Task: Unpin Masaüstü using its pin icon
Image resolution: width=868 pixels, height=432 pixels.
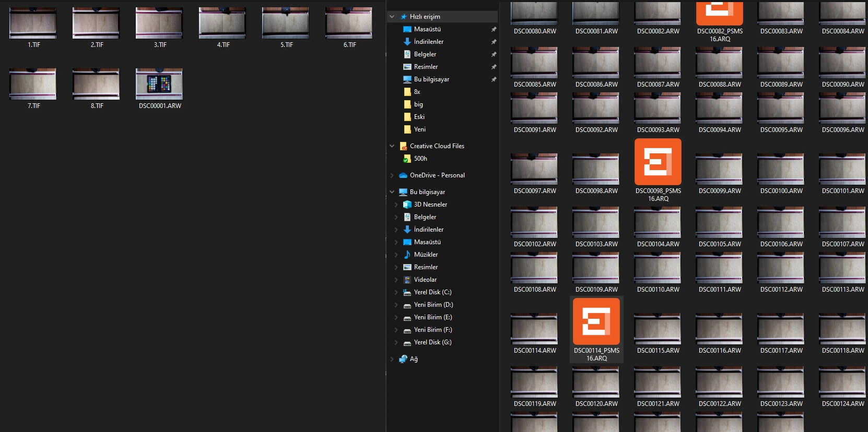Action: coord(494,29)
